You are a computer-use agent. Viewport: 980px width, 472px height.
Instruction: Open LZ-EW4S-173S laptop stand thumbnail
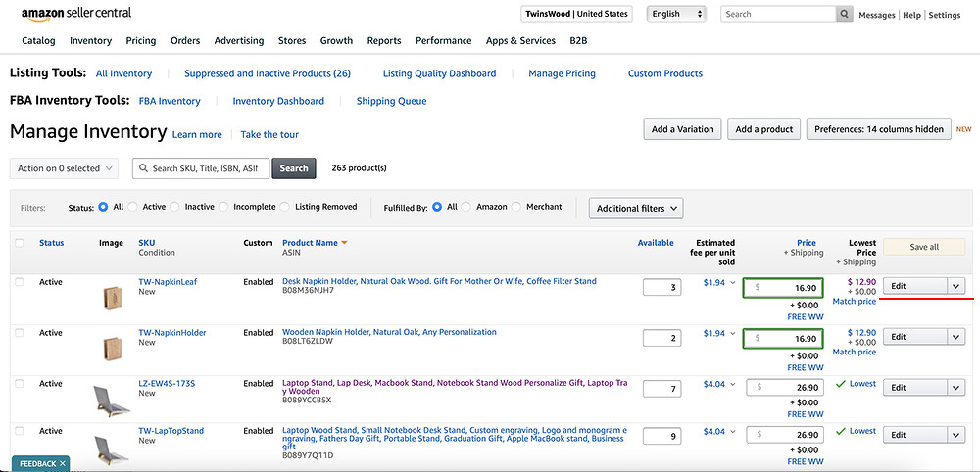112,401
